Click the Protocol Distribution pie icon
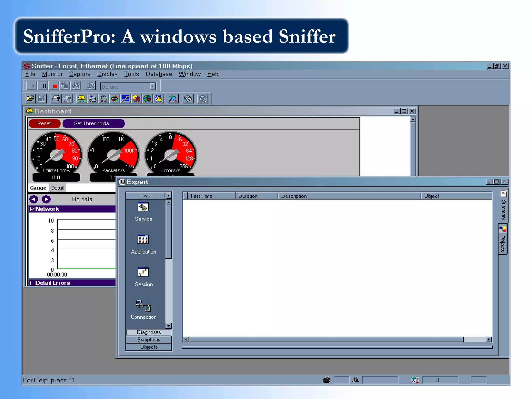The height and width of the screenshot is (399, 532). [136, 99]
